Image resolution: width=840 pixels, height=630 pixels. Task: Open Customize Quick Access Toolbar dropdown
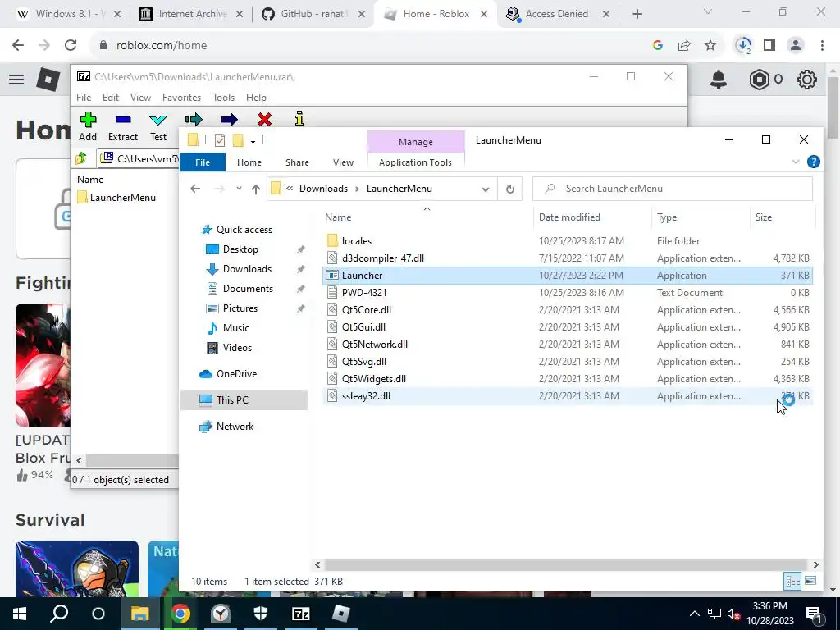point(253,141)
